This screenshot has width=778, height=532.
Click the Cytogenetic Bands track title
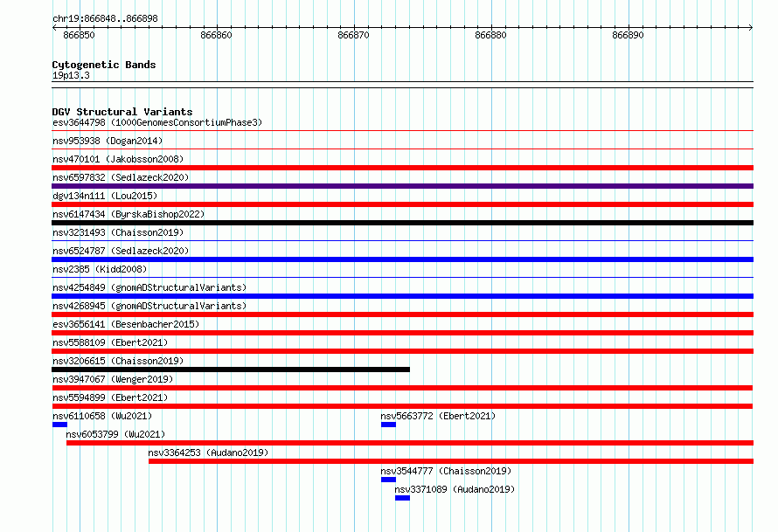(x=104, y=65)
